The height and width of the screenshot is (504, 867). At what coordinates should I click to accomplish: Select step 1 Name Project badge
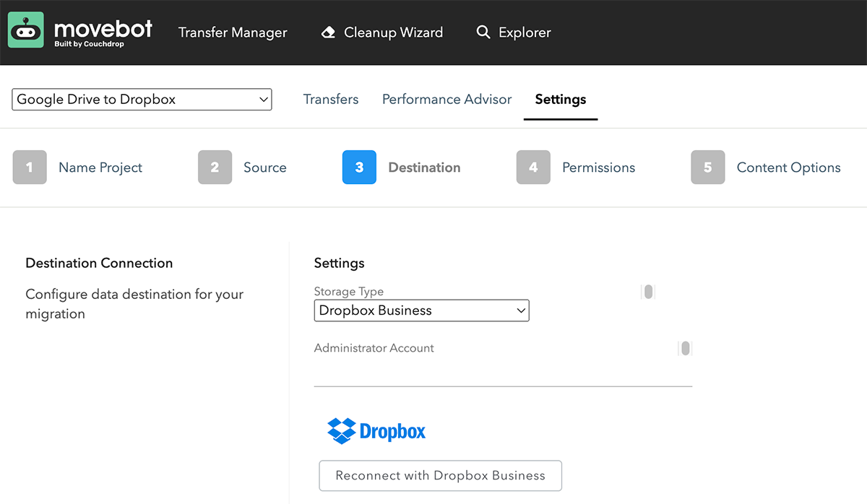30,167
